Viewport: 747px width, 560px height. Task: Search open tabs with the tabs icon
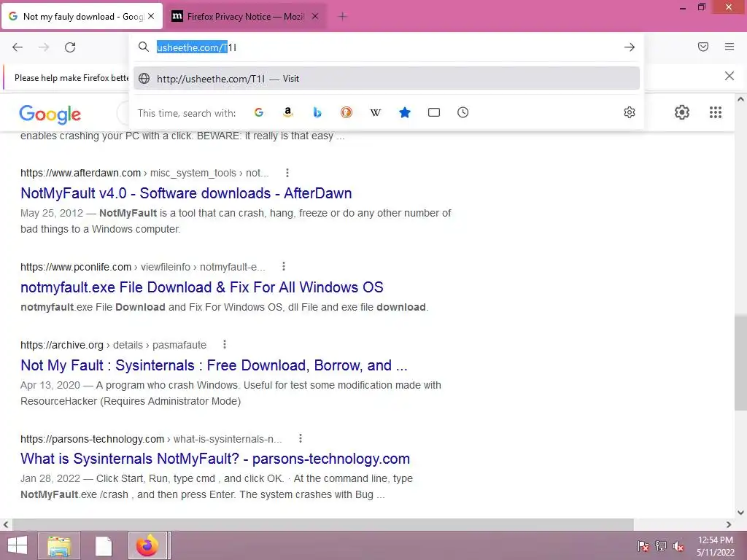click(x=434, y=112)
